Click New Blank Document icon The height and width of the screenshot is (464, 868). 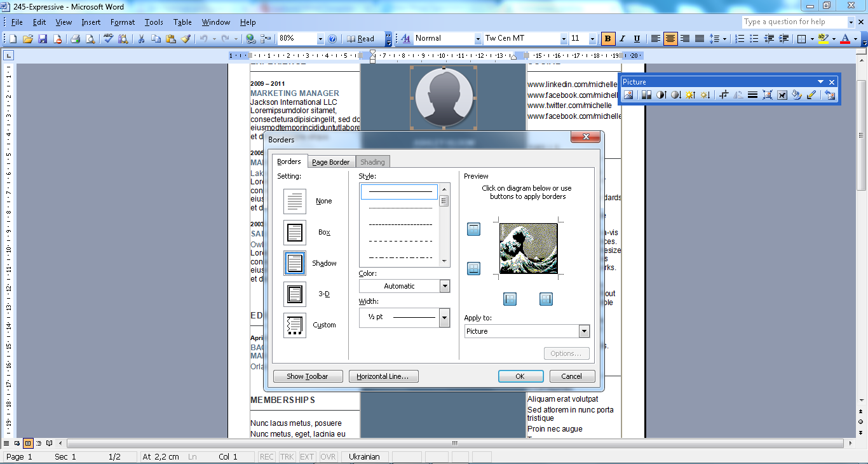13,39
